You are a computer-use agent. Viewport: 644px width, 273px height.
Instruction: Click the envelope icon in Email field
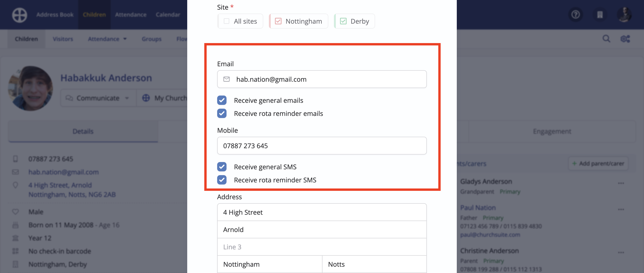click(227, 79)
